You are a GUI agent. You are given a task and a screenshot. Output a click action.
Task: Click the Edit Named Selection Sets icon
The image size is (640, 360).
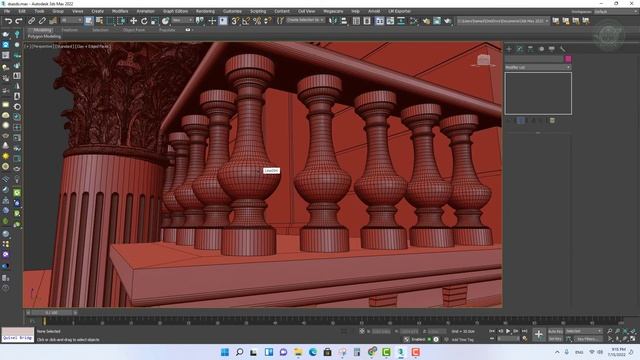point(280,21)
